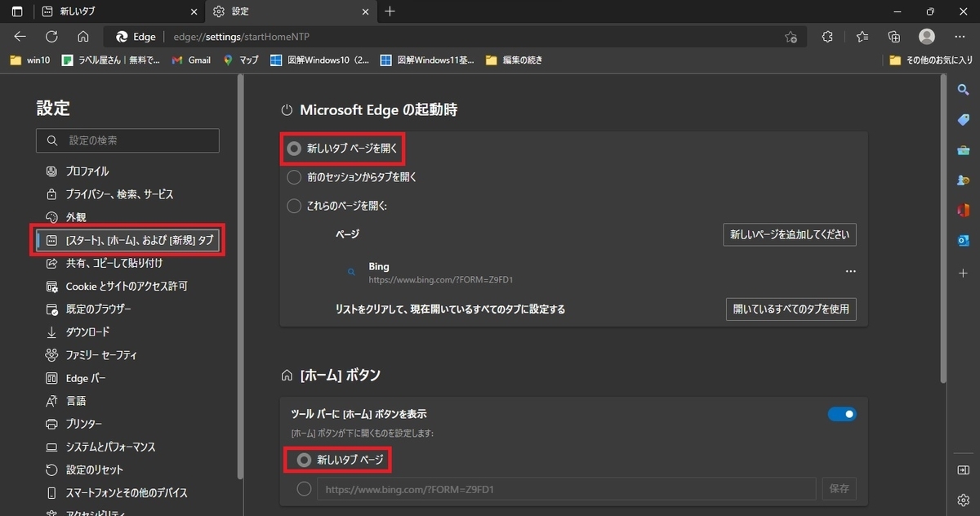980x516 pixels.
Task: Open a new tab with plus button
Action: (x=390, y=11)
